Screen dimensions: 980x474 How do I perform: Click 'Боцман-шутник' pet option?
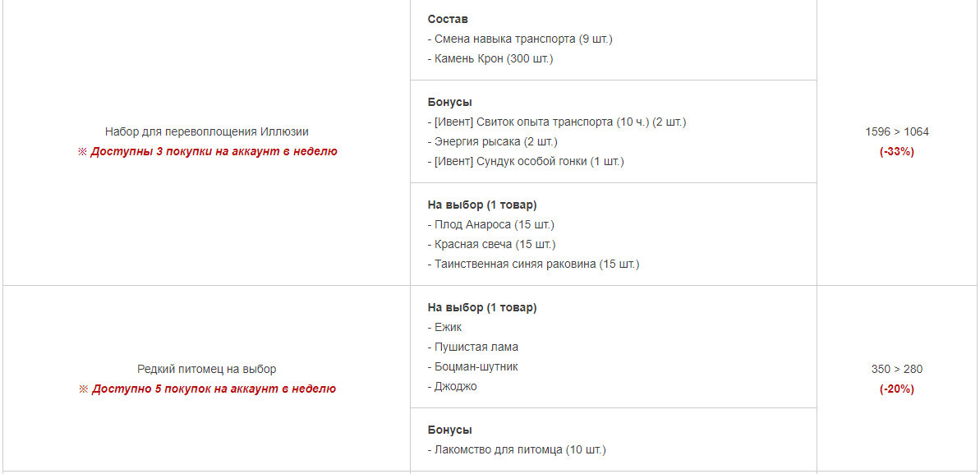473,366
